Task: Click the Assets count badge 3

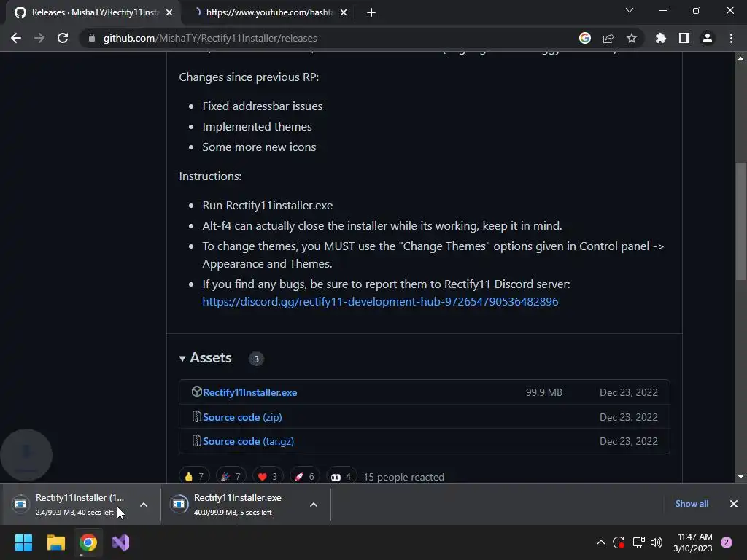Action: pos(256,359)
